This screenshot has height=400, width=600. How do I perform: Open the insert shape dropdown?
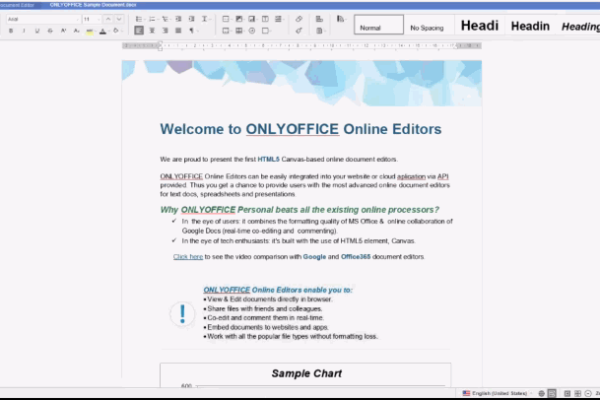[266, 31]
